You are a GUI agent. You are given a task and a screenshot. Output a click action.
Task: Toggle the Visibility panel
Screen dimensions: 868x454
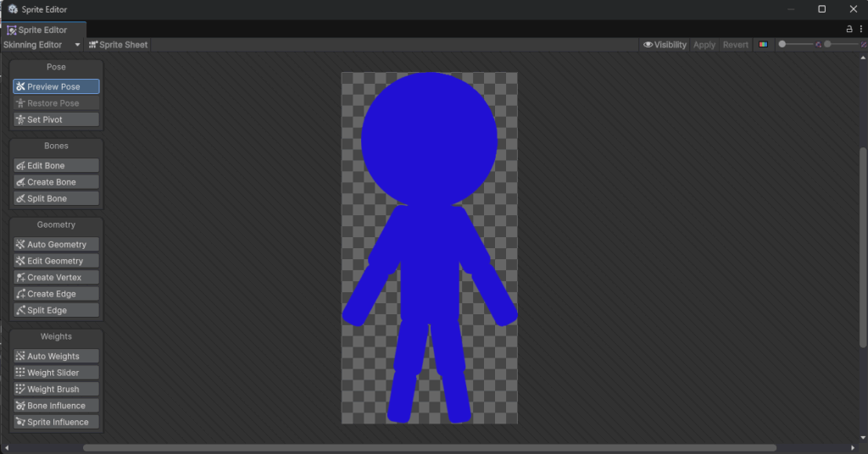[x=665, y=45]
